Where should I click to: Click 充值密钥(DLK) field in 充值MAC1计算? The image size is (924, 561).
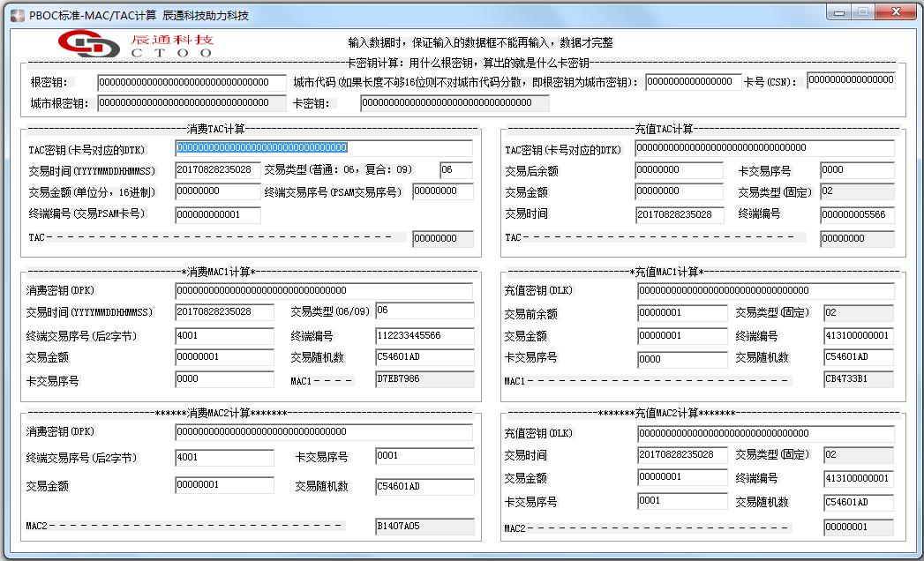coord(766,291)
